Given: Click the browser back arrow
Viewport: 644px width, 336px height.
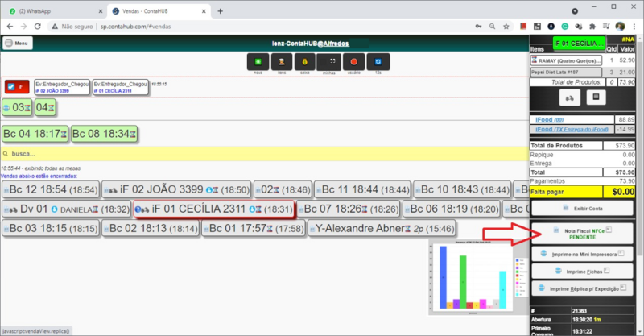Looking at the screenshot, I should [x=10, y=27].
